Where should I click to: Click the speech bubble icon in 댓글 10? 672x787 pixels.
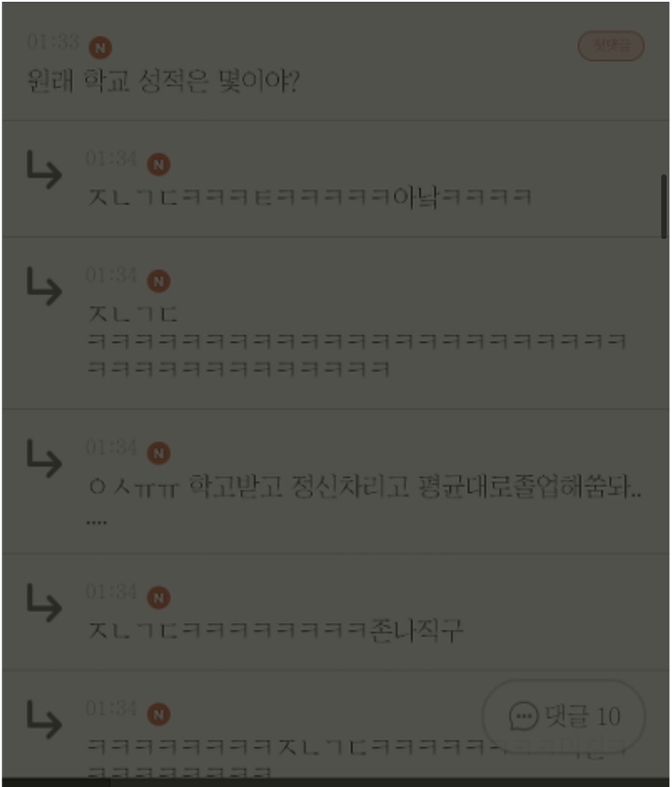point(523,716)
